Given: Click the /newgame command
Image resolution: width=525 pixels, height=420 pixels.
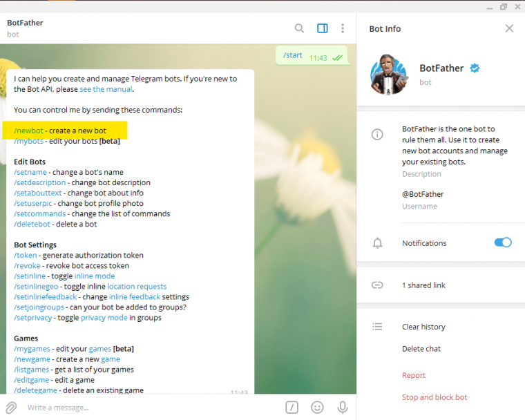Looking at the screenshot, I should [x=32, y=359].
